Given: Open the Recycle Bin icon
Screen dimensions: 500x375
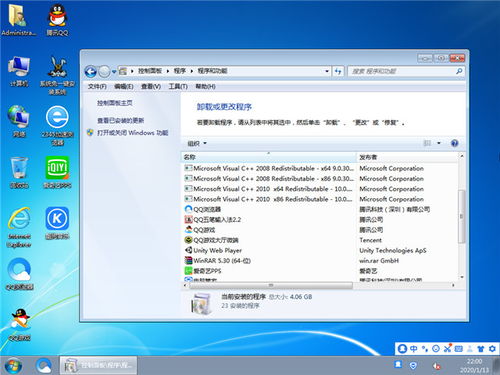Looking at the screenshot, I should [x=19, y=173].
